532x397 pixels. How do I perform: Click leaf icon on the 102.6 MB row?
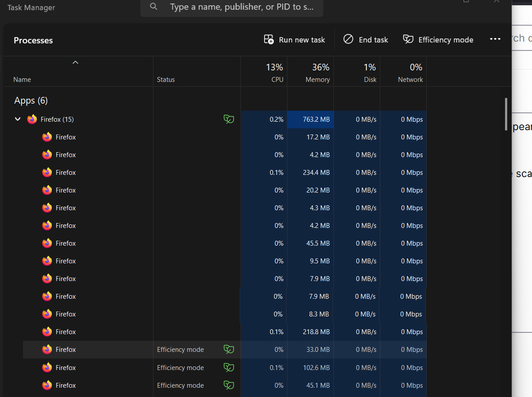[229, 367]
